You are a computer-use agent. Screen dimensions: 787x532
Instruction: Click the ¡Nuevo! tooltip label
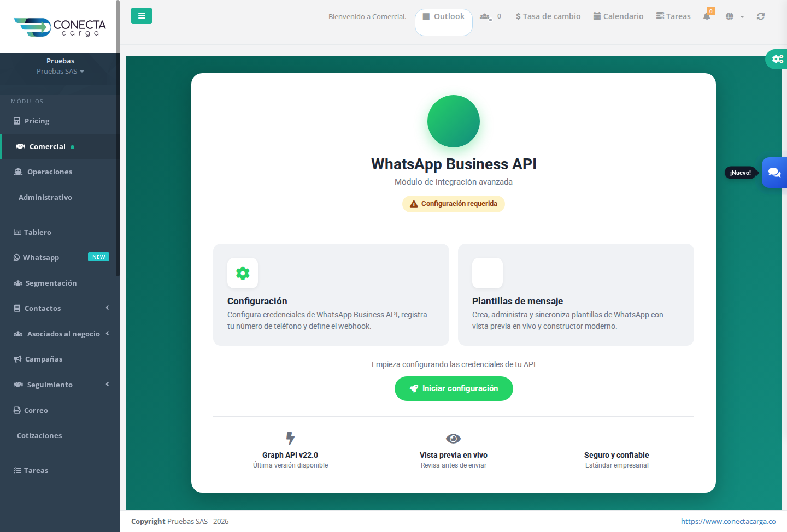tap(741, 173)
